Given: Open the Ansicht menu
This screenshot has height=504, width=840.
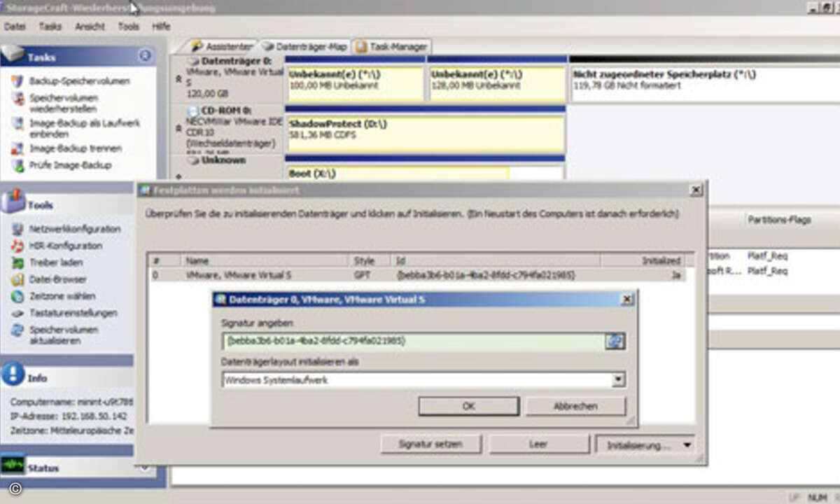Looking at the screenshot, I should click(90, 27).
